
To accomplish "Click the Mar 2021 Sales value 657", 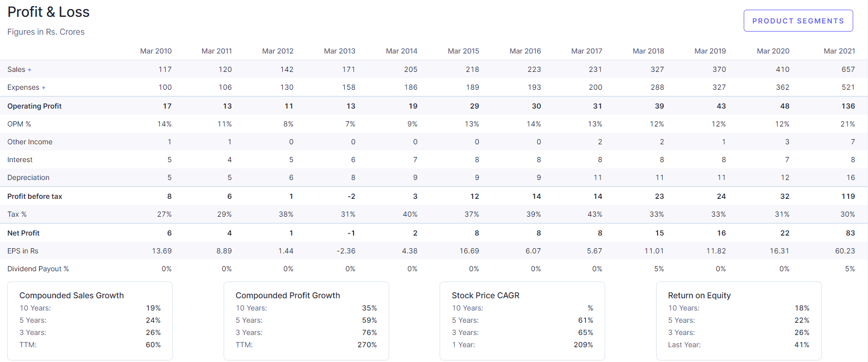I will click(848, 69).
